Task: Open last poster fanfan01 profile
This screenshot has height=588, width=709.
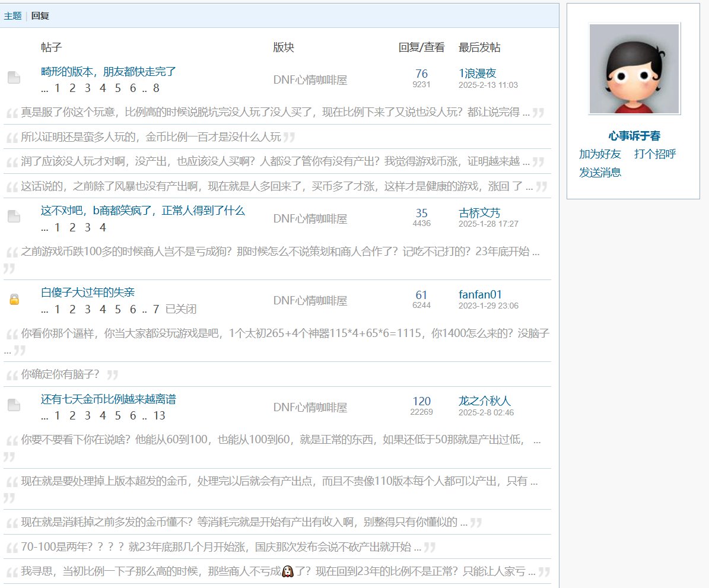Action: 480,294
